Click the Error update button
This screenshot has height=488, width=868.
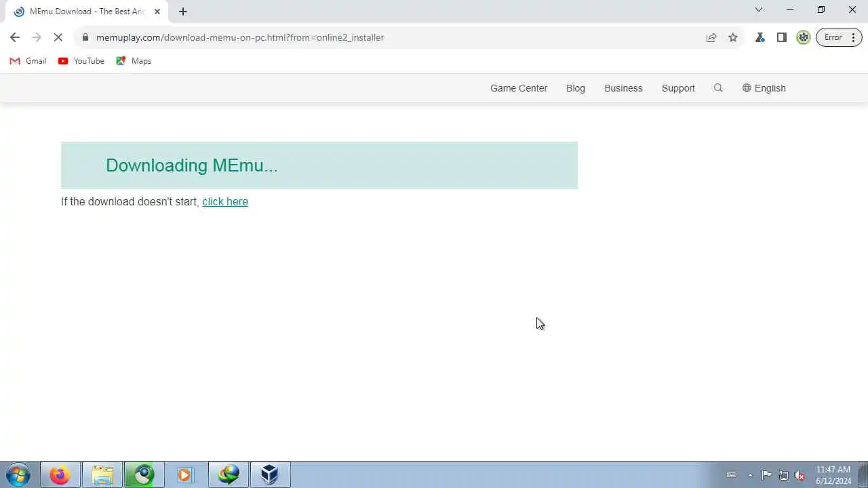tap(839, 37)
